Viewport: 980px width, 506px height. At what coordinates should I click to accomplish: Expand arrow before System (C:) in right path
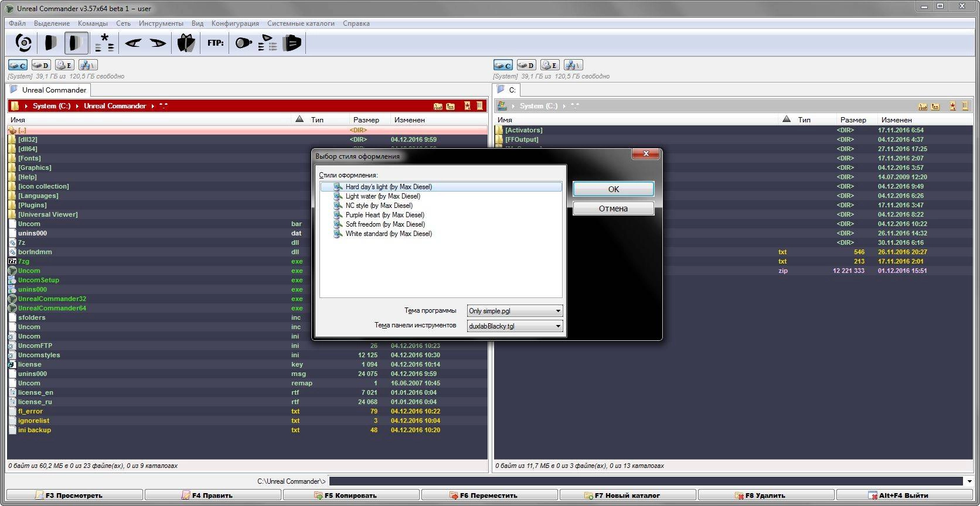[513, 106]
